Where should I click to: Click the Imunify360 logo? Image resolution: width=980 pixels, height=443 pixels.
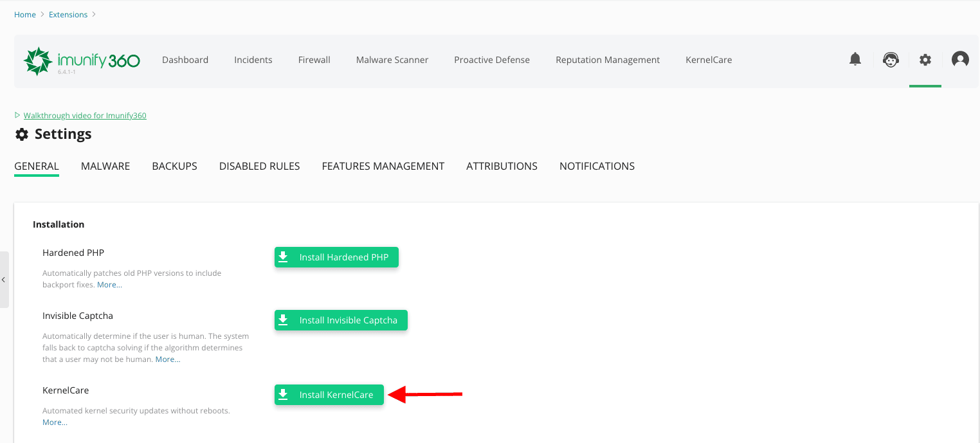82,61
